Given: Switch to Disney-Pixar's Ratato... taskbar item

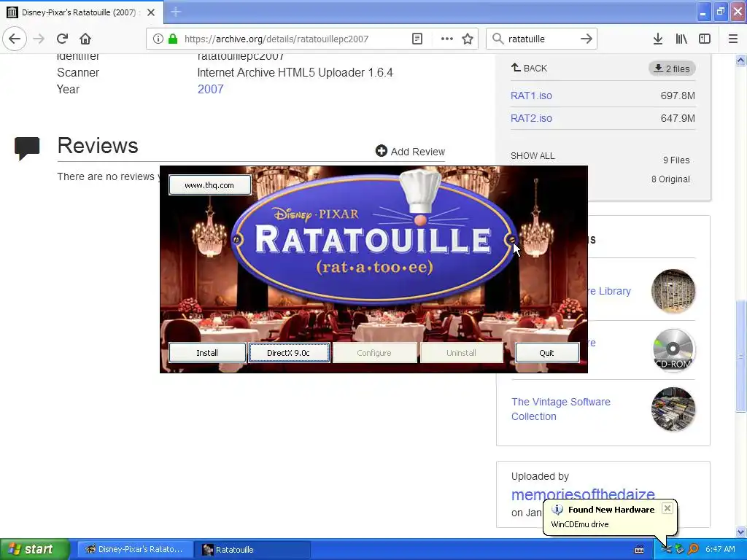Looking at the screenshot, I should coord(134,549).
